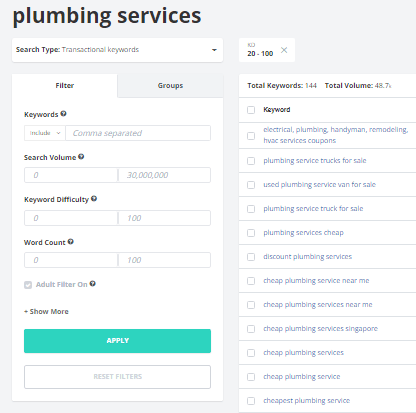Viewport: 416px width, 413px height.
Task: Click the APPLY button
Action: [x=117, y=341]
